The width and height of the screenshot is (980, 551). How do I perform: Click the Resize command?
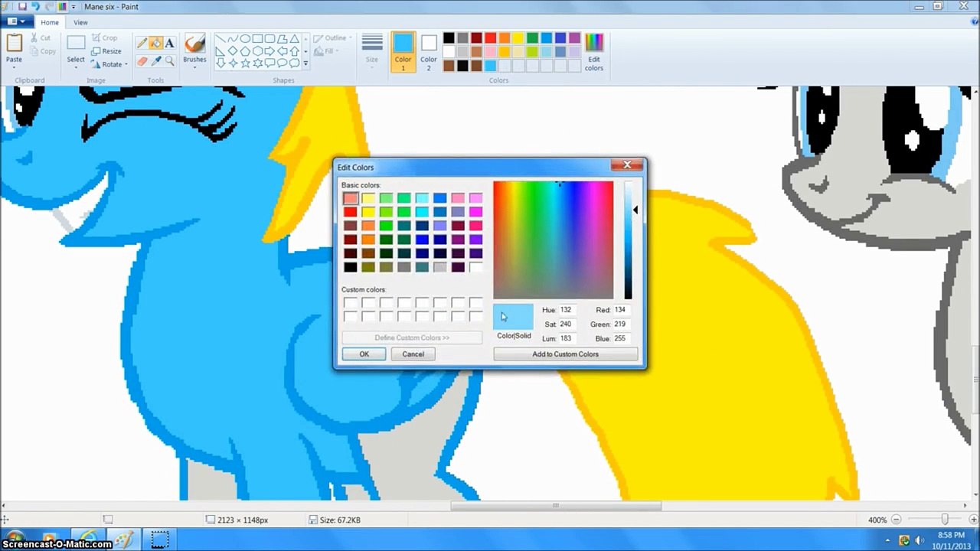[106, 51]
